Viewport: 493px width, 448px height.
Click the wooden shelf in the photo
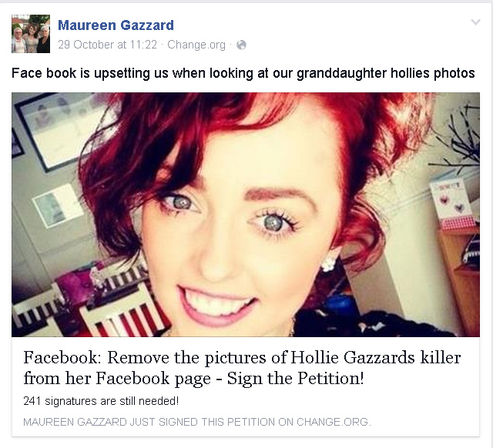[x=461, y=283]
